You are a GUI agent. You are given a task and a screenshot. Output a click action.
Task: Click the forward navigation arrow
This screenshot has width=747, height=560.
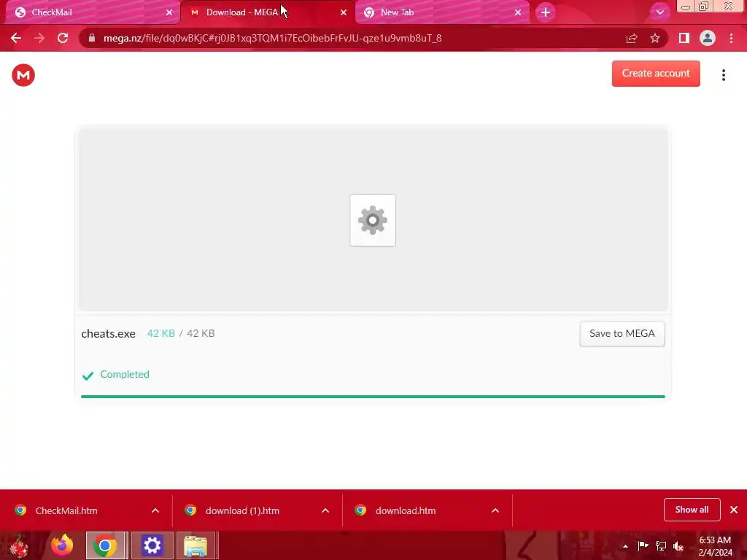pos(39,38)
